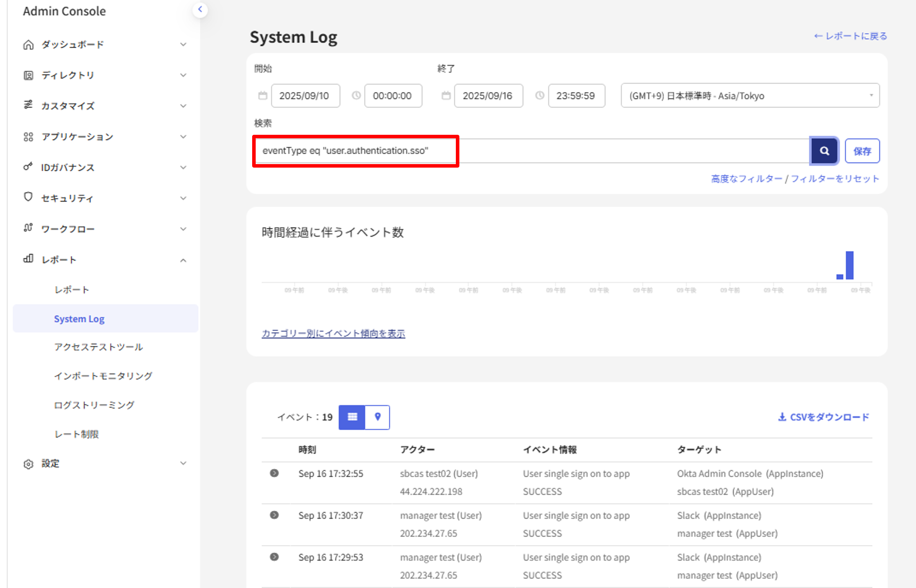916x588 pixels.
Task: Click the 設定 gear icon
Action: click(x=28, y=464)
